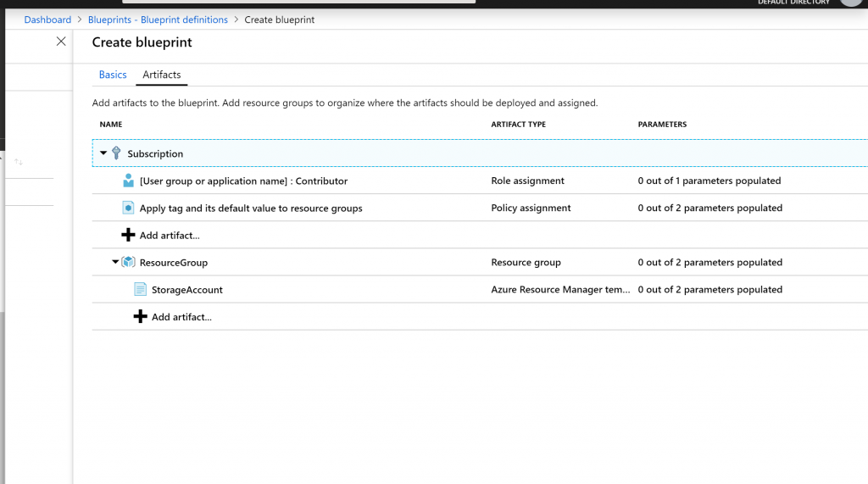Click the plus icon under Subscription artifacts
Image resolution: width=868 pixels, height=484 pixels.
(x=128, y=235)
